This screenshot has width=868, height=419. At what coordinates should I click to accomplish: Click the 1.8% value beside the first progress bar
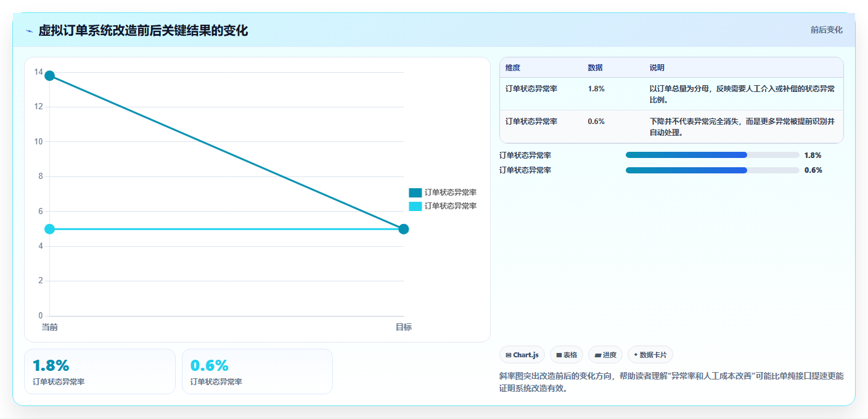tap(813, 156)
